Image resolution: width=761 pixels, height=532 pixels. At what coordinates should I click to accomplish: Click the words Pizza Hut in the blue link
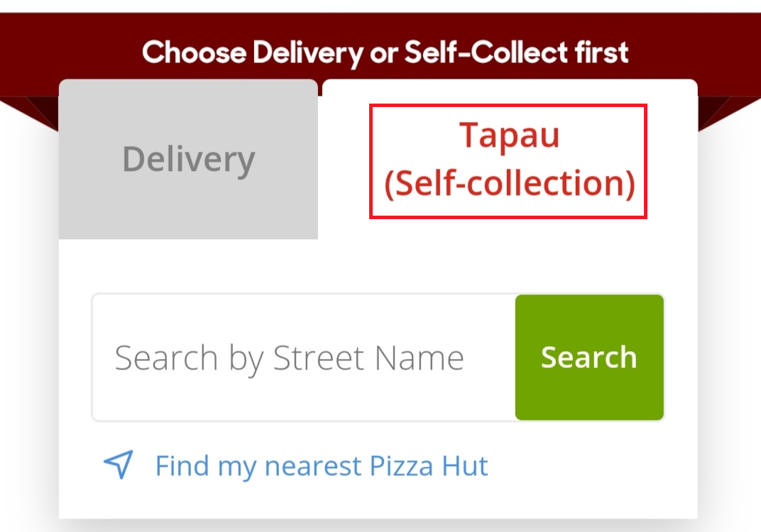click(x=429, y=466)
